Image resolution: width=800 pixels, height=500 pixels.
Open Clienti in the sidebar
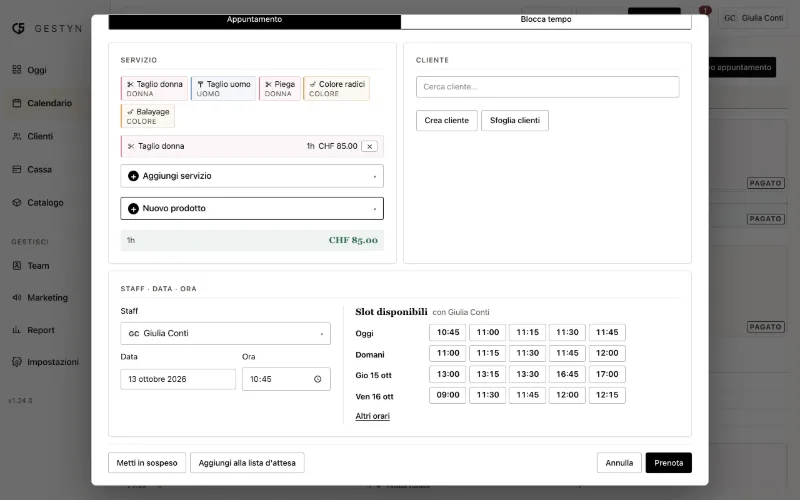[x=40, y=136]
